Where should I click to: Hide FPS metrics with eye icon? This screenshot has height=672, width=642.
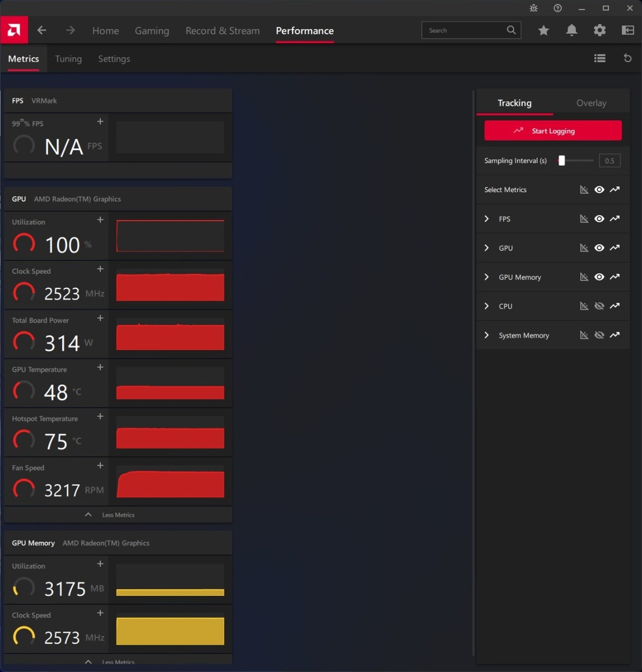(x=599, y=219)
